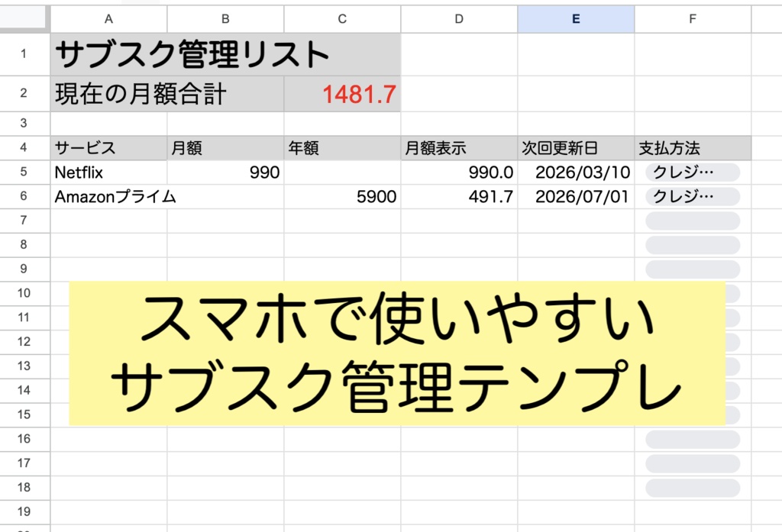
Task: Select row 10 by its row number
Action: click(24, 292)
